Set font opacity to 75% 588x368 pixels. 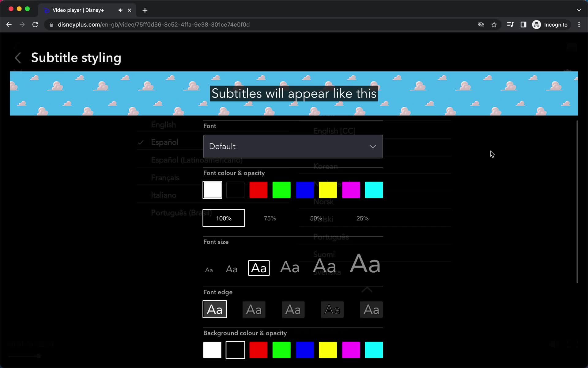[270, 218]
